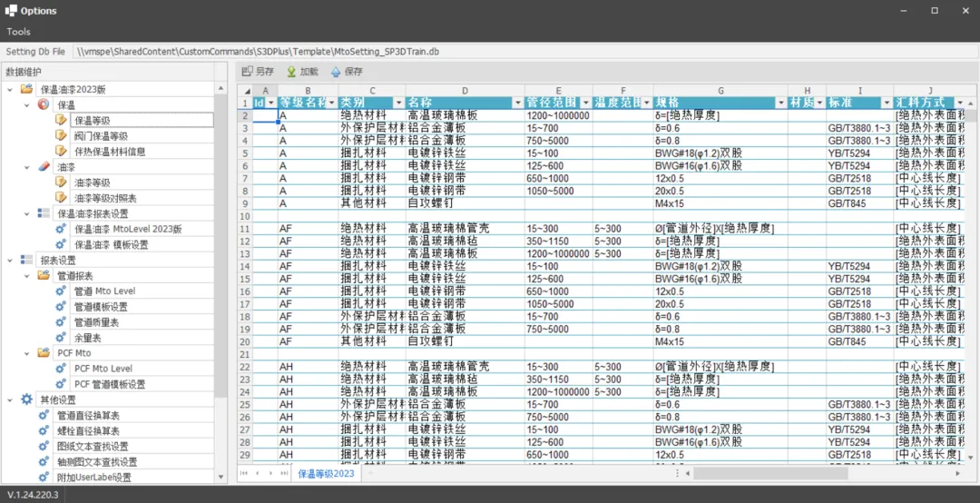
Task: Collapse the PCF Mto tree node
Action: 27,353
